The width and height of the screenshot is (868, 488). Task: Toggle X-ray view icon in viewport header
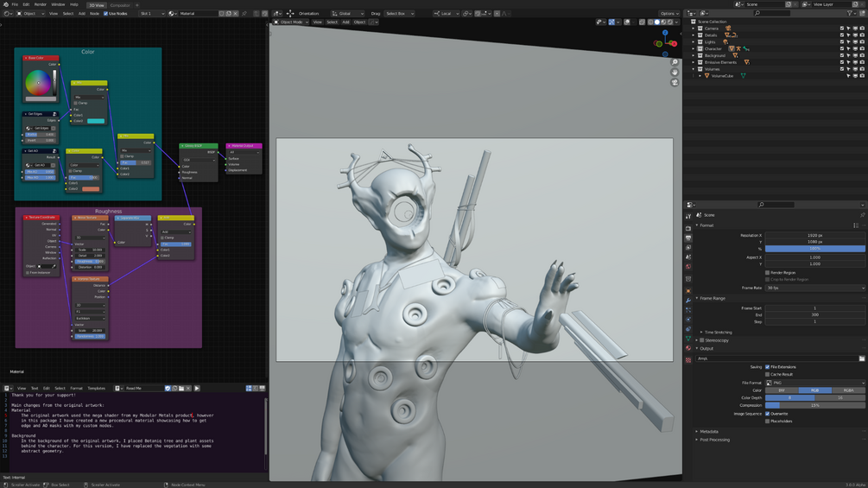click(x=642, y=22)
